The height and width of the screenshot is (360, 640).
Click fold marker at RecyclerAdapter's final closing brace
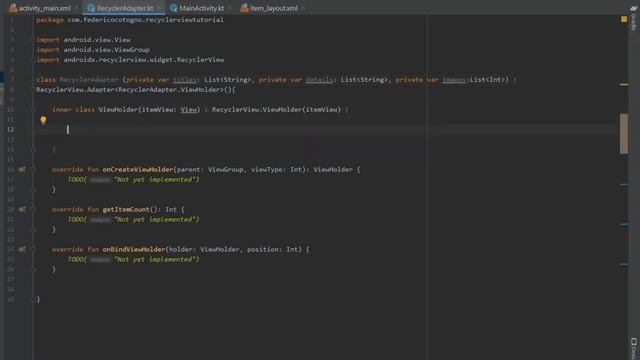coord(33,299)
